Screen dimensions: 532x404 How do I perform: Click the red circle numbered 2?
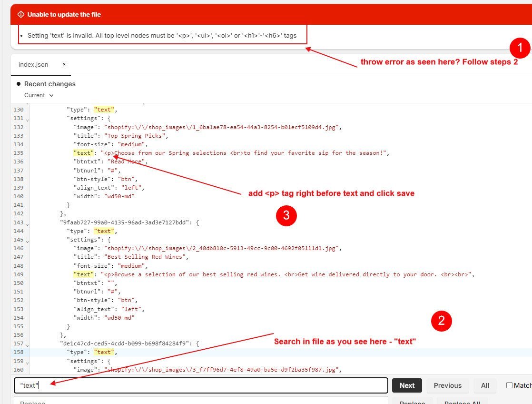[441, 321]
